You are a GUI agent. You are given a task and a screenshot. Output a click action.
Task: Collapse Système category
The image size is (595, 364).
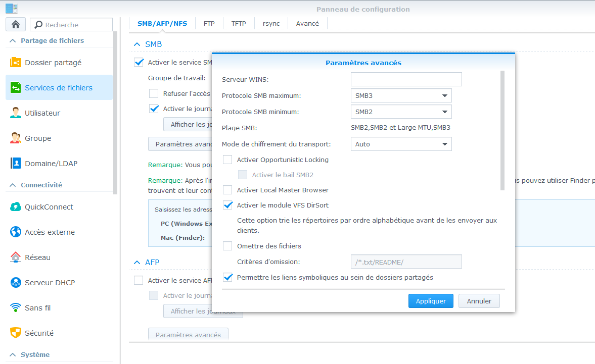(x=13, y=354)
